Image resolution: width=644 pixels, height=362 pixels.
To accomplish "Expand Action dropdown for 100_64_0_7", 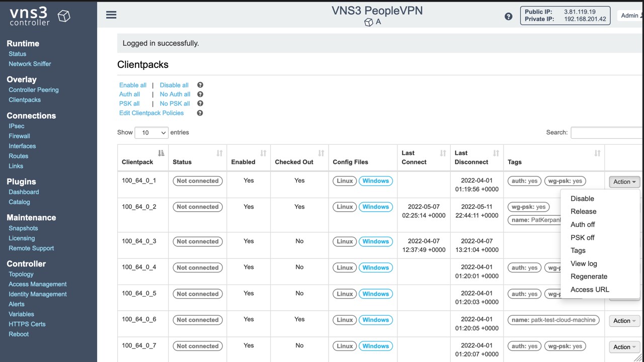I will (625, 347).
